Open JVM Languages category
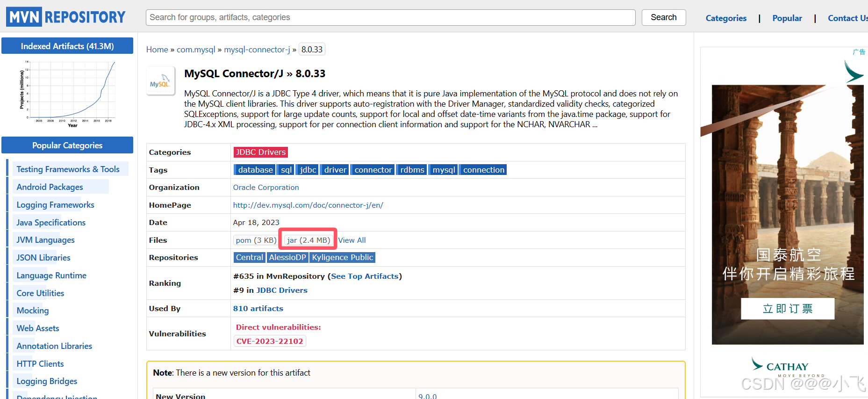Image resolution: width=868 pixels, height=399 pixels. click(x=46, y=239)
